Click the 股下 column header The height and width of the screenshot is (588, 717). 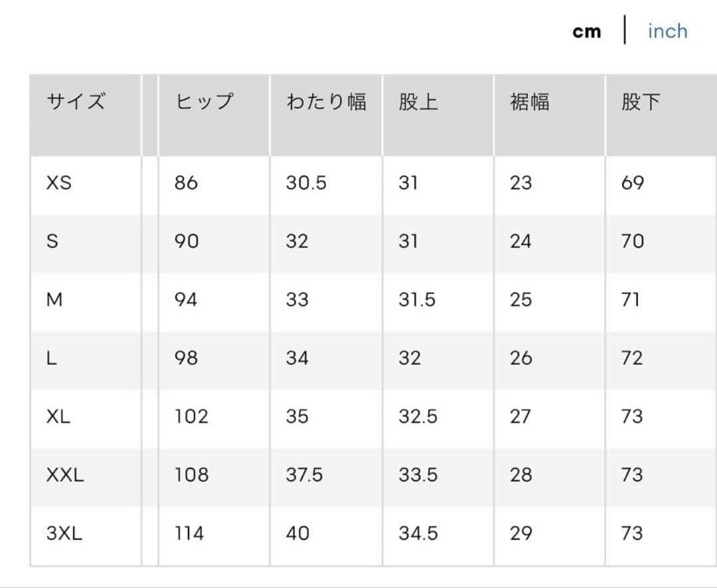641,101
